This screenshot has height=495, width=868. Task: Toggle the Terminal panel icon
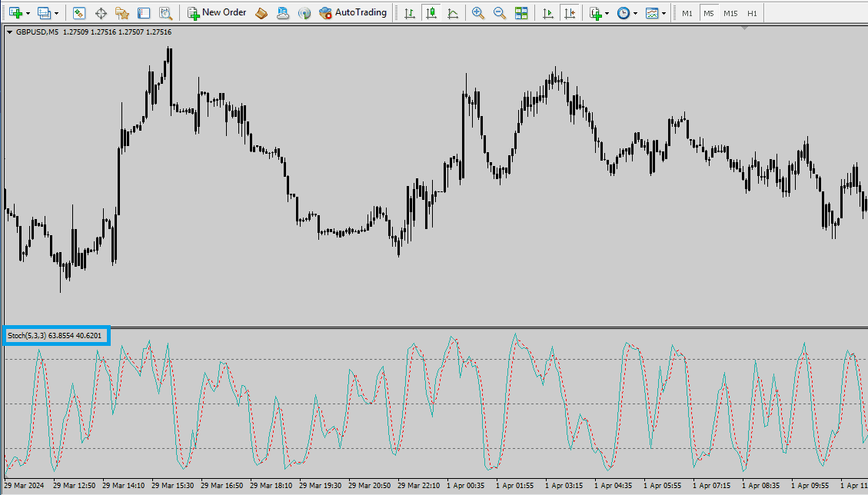click(x=144, y=13)
